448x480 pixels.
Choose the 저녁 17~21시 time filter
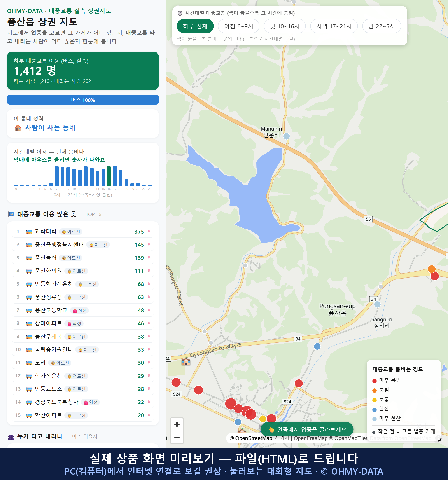click(x=334, y=26)
